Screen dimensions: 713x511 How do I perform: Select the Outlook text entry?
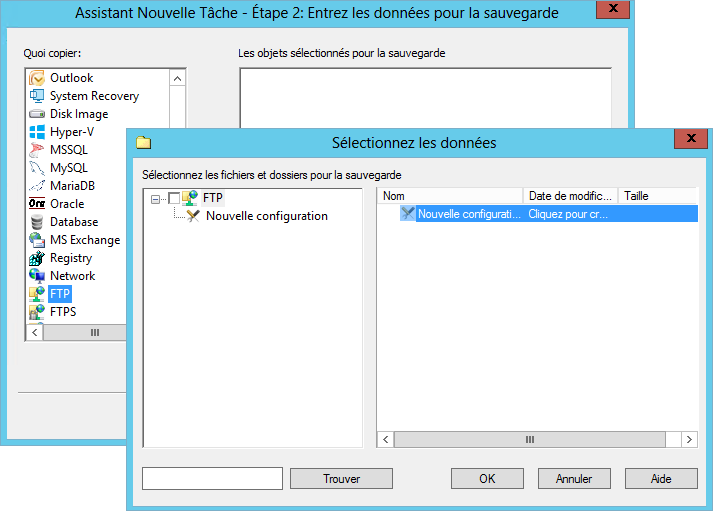(x=71, y=78)
